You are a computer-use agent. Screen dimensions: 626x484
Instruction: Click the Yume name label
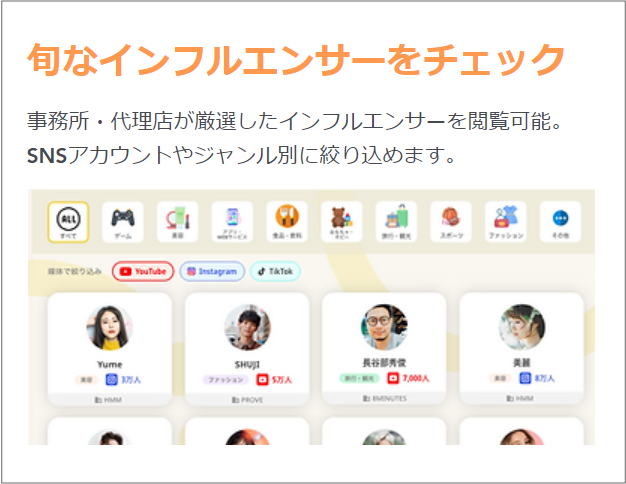pyautogui.click(x=109, y=365)
